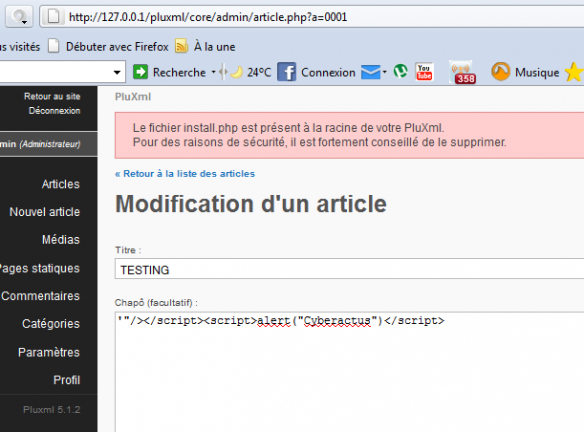
Task: Click the Déconnexion link
Action: [x=54, y=111]
